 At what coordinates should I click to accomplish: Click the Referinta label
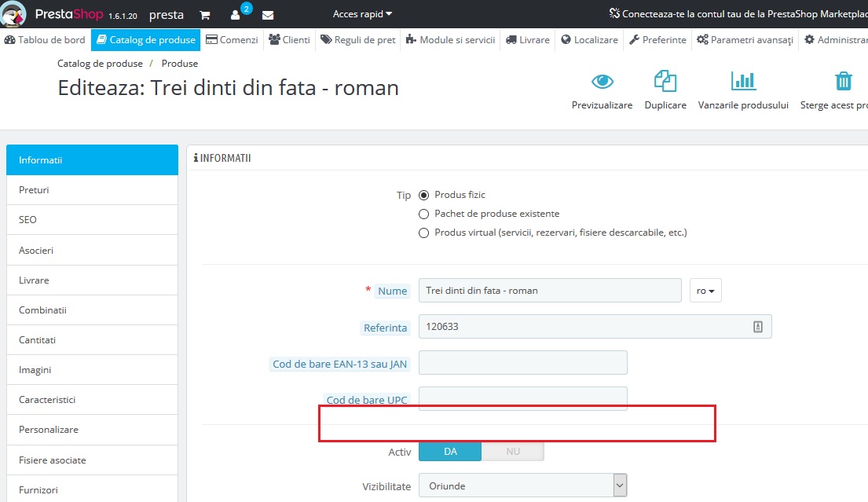tap(385, 328)
